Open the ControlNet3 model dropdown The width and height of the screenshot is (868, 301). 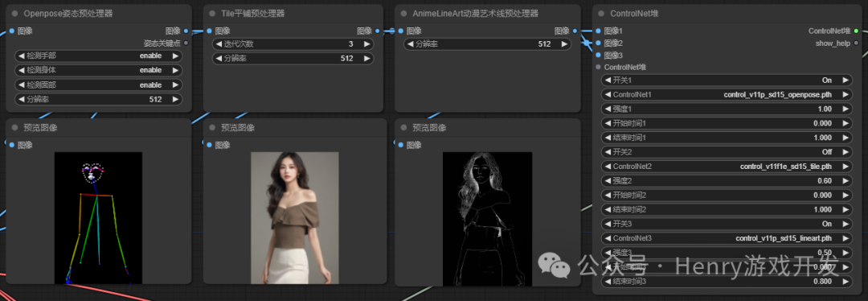click(x=727, y=238)
